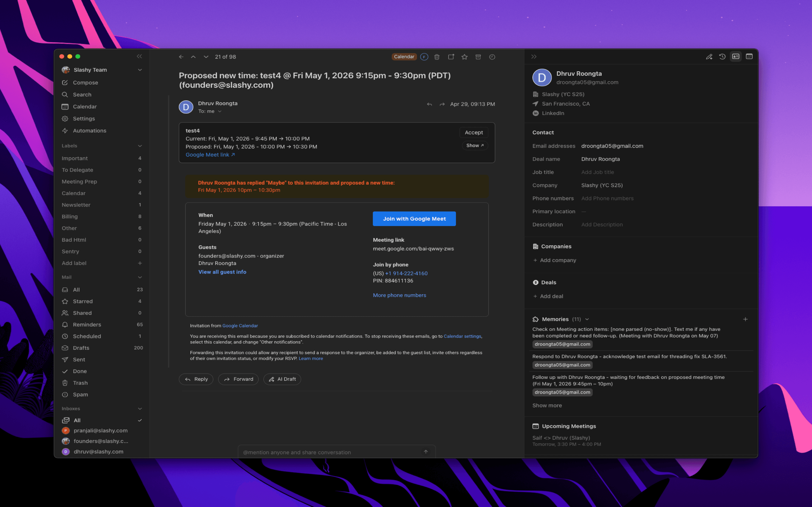812x507 pixels.
Task: Click the blue F account avatar badge
Action: coord(424,57)
